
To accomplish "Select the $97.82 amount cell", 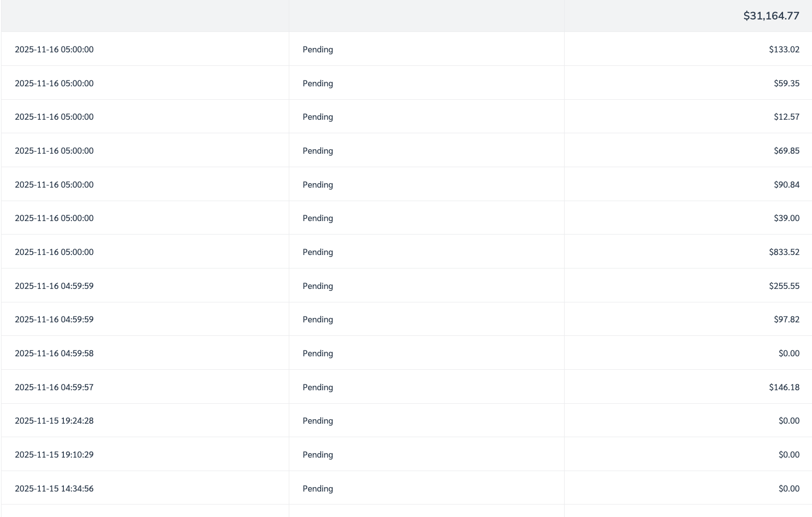I will pos(786,319).
